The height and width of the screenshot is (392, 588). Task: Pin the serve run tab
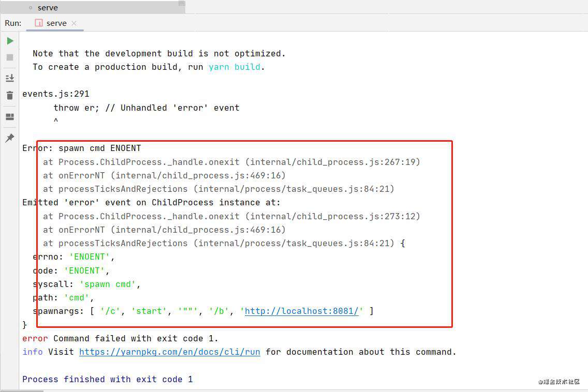(x=10, y=138)
